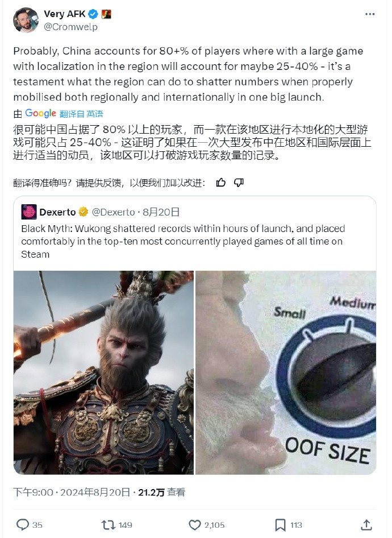Image resolution: width=392 pixels, height=538 pixels.
Task: Open the Black Myth Wukong image
Action: [103, 373]
